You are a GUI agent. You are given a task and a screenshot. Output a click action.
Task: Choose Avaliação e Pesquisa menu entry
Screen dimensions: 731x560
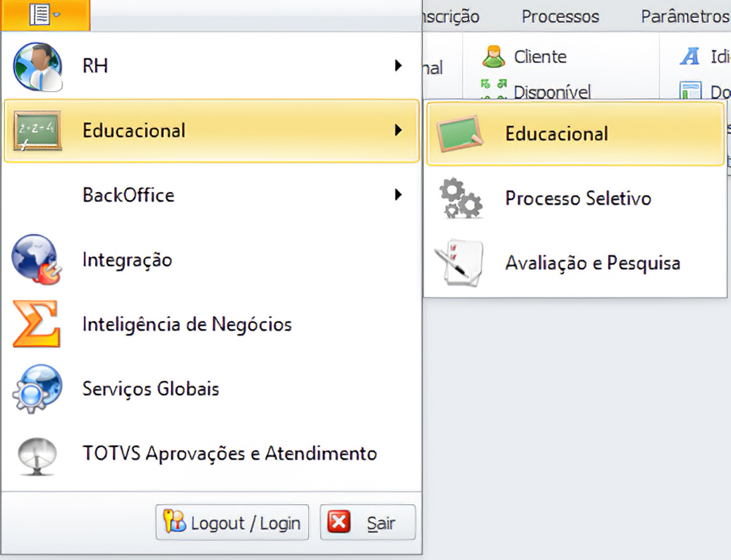click(x=592, y=263)
